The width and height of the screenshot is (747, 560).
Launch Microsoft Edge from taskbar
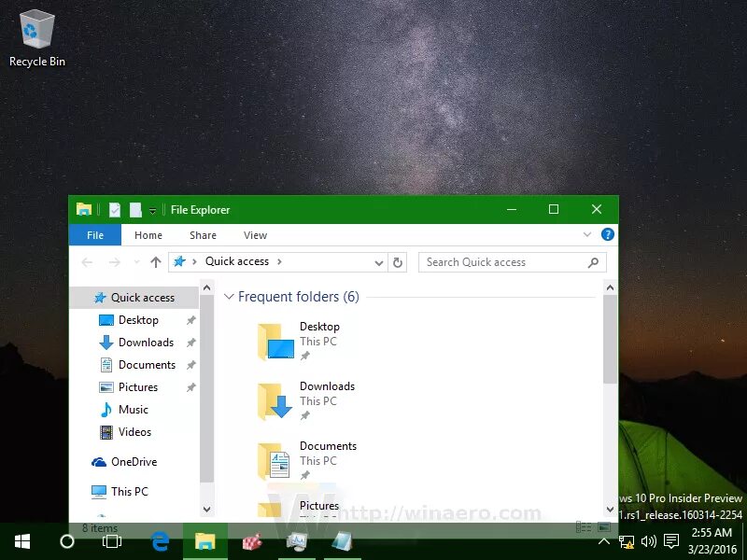coord(160,541)
